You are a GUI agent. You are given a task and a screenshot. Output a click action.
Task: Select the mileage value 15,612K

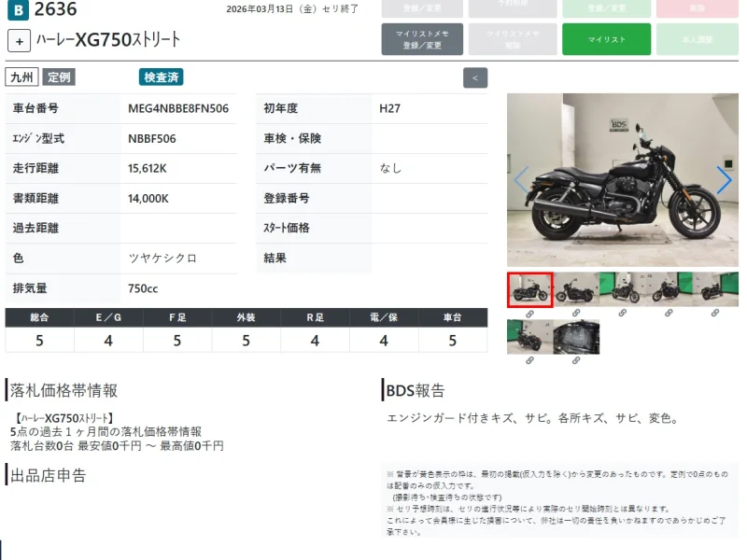[148, 169]
